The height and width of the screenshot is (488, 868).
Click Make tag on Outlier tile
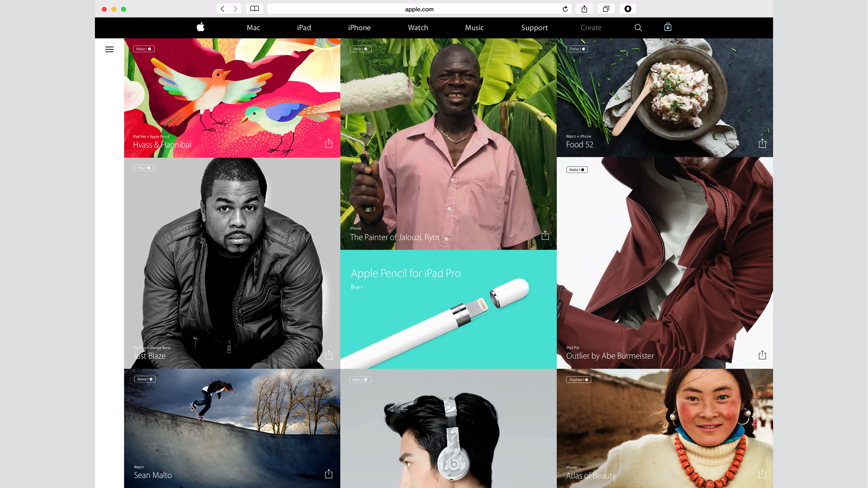pos(577,170)
